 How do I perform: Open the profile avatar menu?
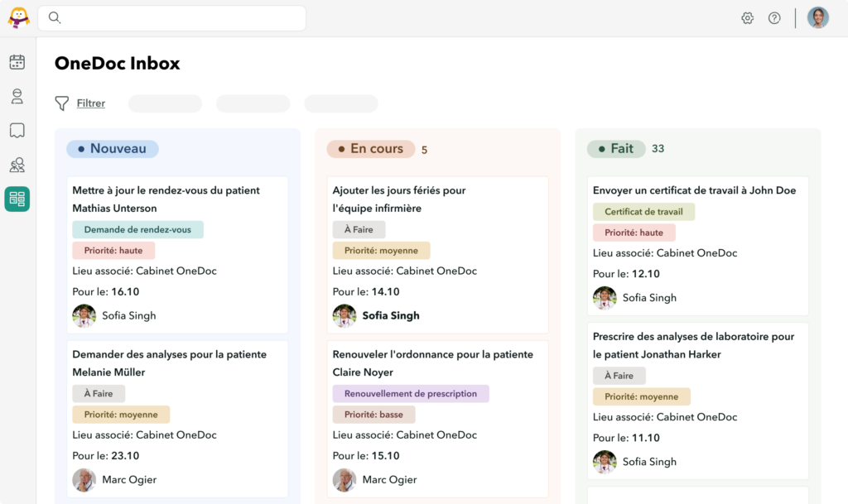pyautogui.click(x=818, y=17)
